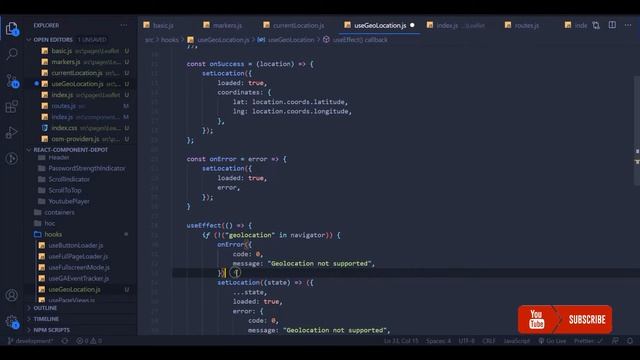Open the Manage gear icon
Image resolution: width=640 pixels, height=360 pixels.
point(12,322)
